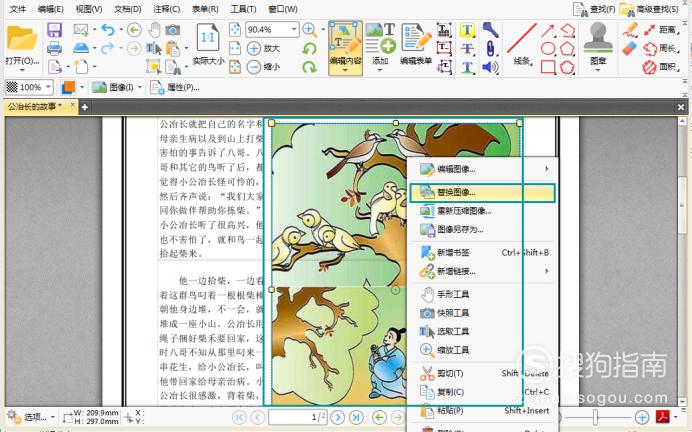This screenshot has width=692, height=432.
Task: Click the page number input field
Action: point(297,417)
